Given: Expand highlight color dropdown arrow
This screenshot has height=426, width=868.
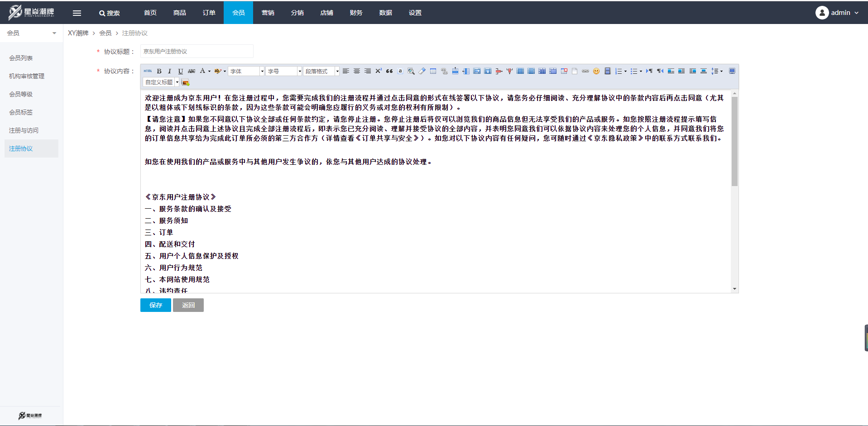Looking at the screenshot, I should coord(225,71).
